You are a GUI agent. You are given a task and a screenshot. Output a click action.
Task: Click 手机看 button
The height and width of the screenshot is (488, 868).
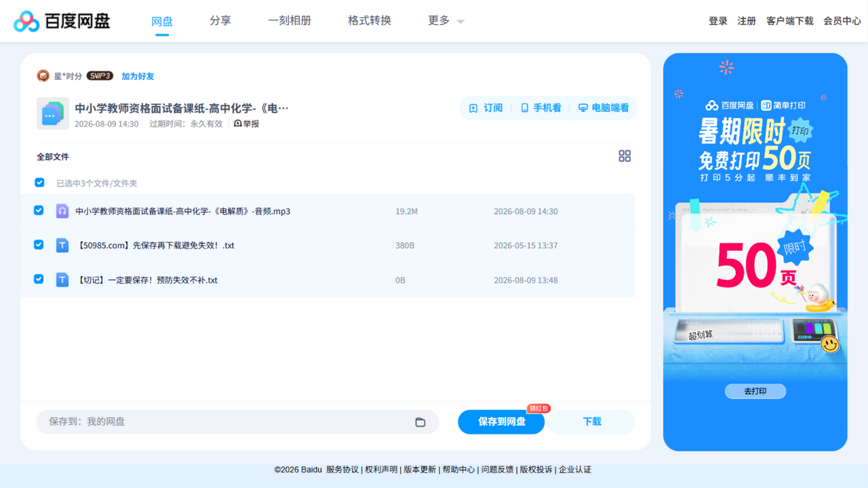pos(540,108)
